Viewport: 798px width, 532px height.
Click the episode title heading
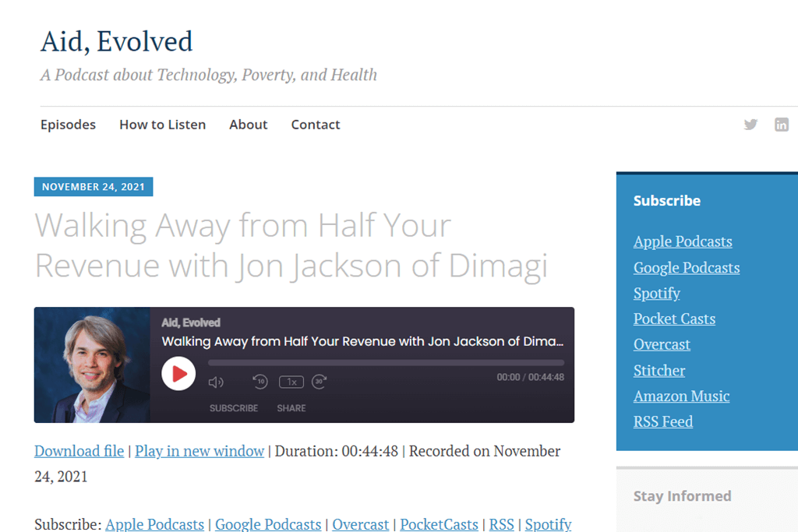tap(291, 245)
